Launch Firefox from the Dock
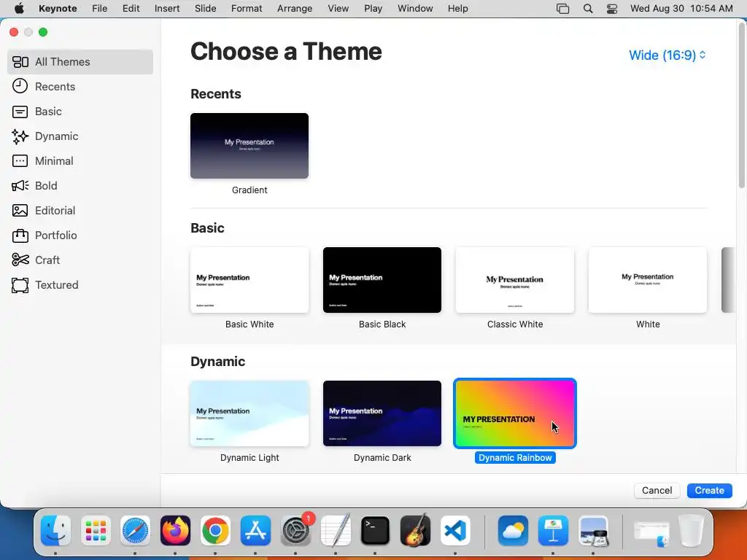747x560 pixels. [175, 531]
